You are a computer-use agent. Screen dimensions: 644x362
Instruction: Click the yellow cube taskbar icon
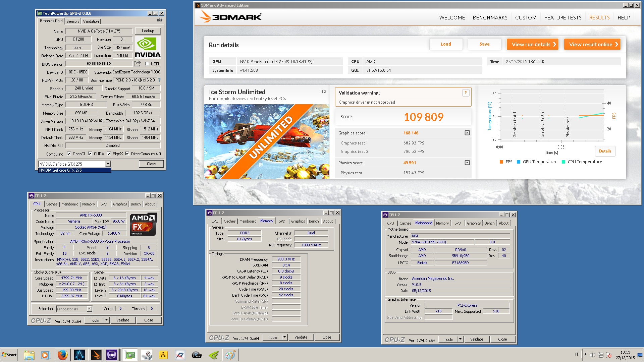[163, 355]
